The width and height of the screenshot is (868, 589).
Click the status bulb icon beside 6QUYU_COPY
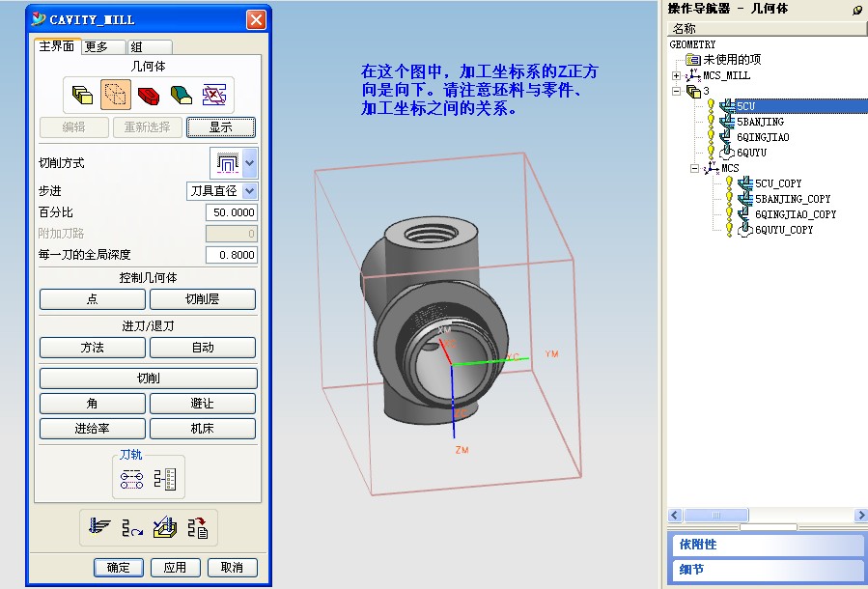[x=730, y=230]
